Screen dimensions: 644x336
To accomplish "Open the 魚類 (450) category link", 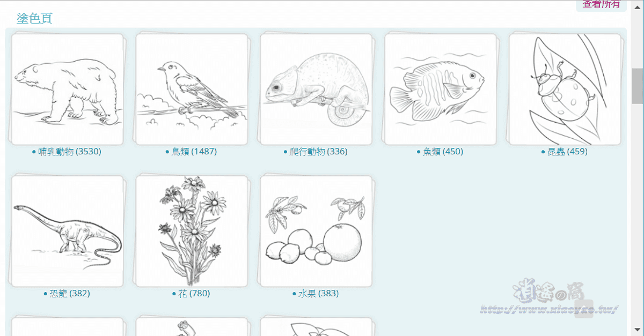I will 443,152.
